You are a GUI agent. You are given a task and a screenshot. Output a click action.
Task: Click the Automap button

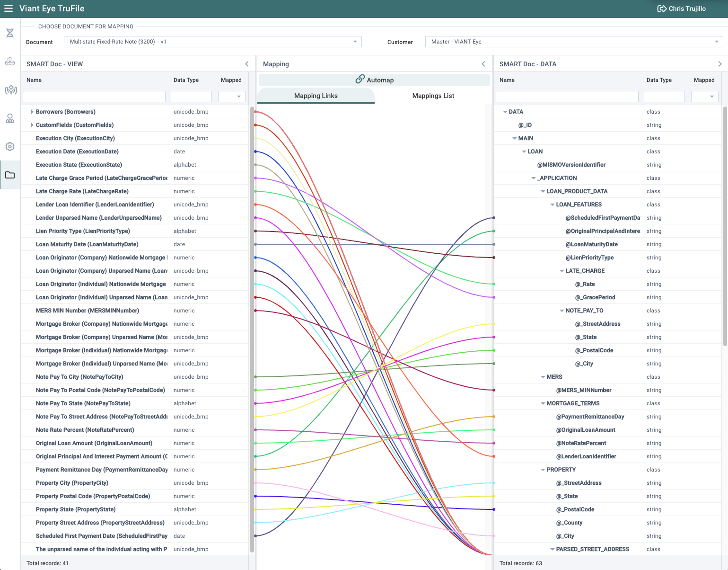pos(374,80)
